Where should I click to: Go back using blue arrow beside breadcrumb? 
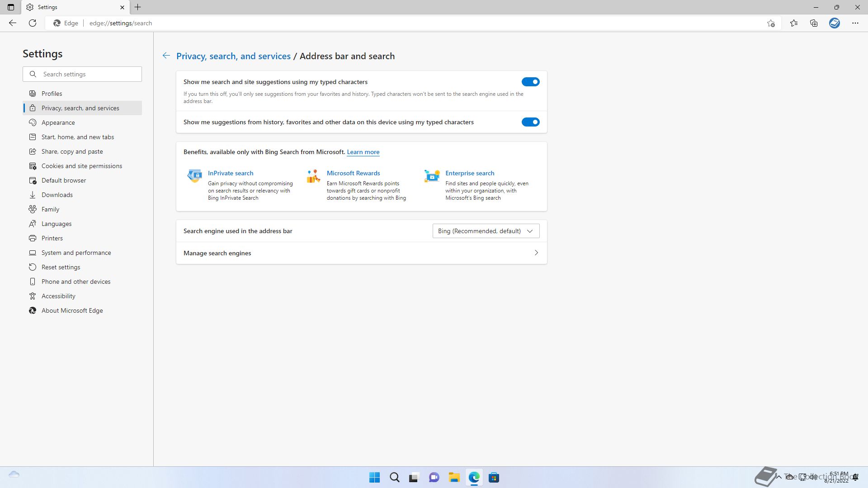[166, 56]
